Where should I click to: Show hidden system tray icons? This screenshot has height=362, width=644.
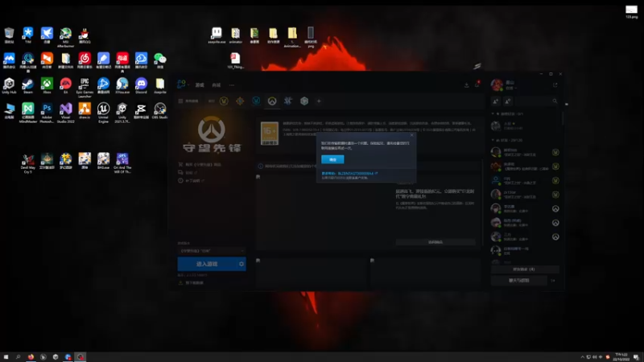(x=582, y=357)
